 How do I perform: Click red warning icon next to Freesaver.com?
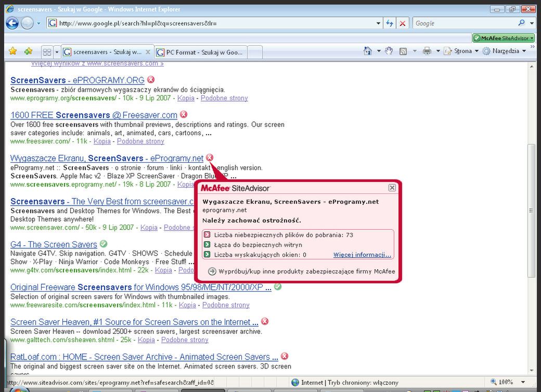184,114
